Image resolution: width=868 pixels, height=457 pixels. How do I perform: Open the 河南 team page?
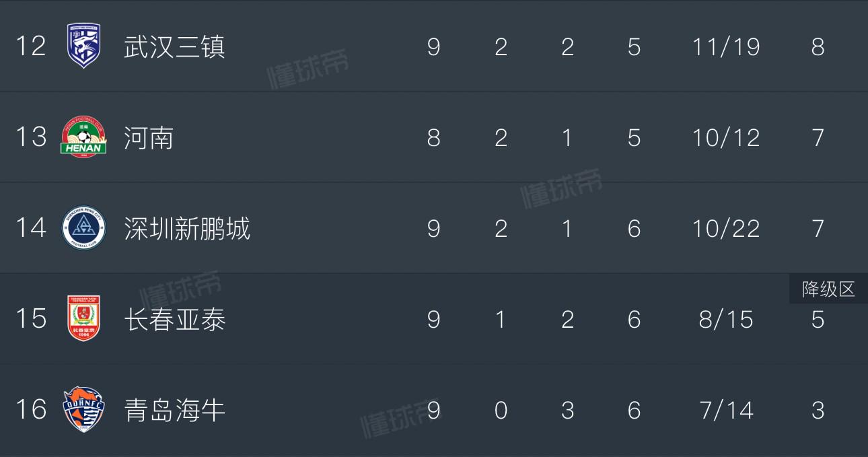(x=149, y=138)
